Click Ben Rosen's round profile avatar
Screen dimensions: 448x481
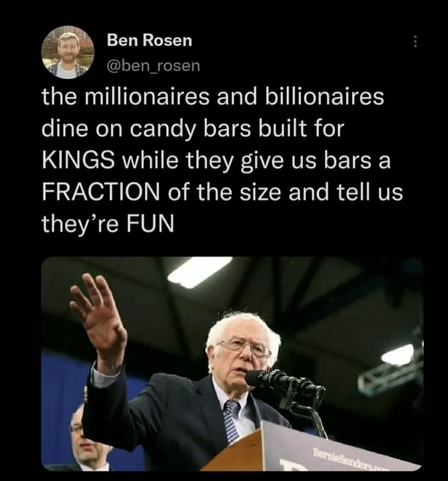(68, 53)
